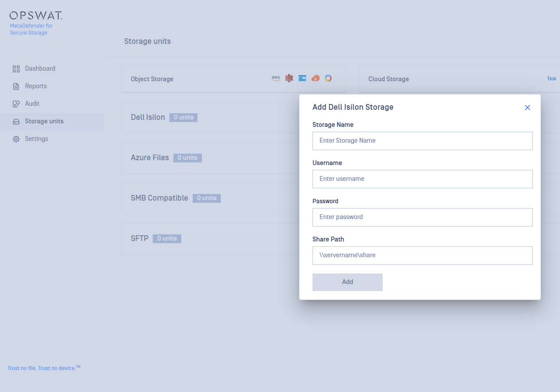Click the blue Azure Blob storage icon

tap(302, 78)
